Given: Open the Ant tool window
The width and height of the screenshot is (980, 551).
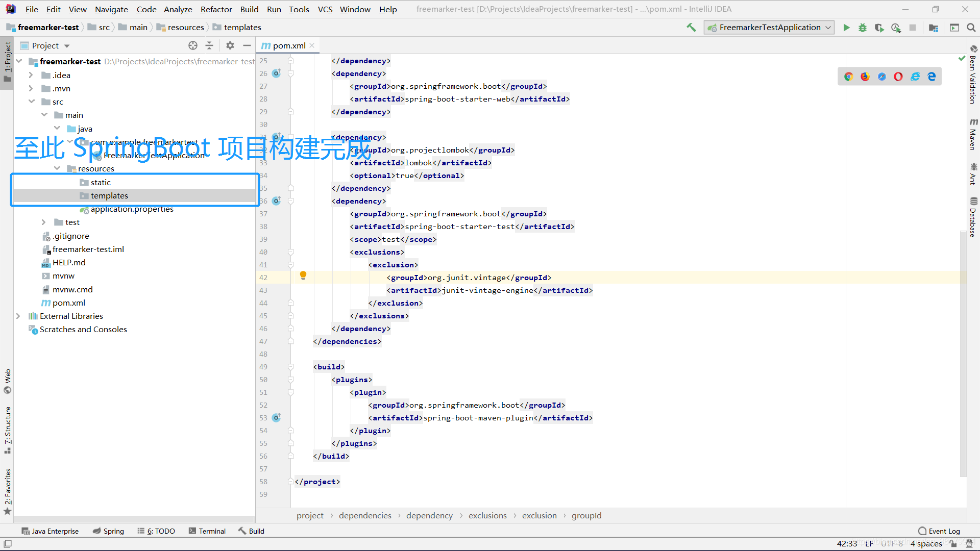Looking at the screenshot, I should tap(974, 173).
